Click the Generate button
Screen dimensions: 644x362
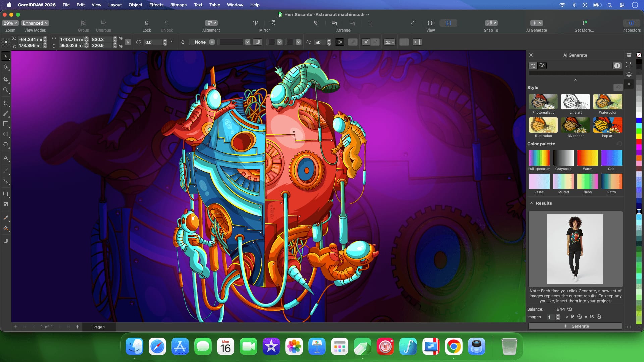tap(575, 326)
